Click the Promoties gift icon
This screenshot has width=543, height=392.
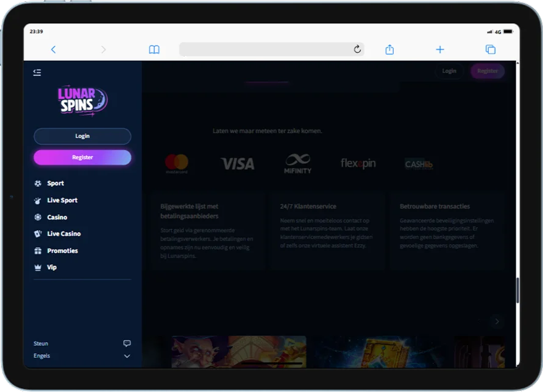click(38, 251)
